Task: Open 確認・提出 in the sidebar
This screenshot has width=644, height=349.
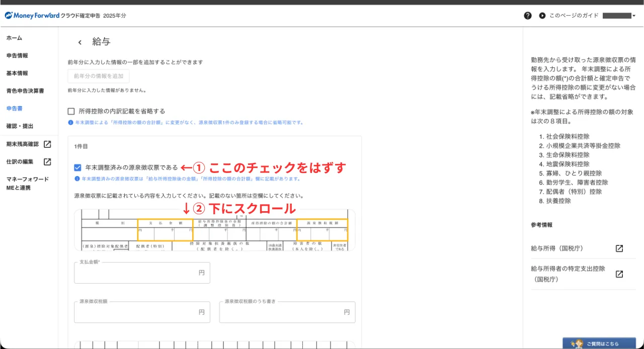Action: (x=20, y=126)
